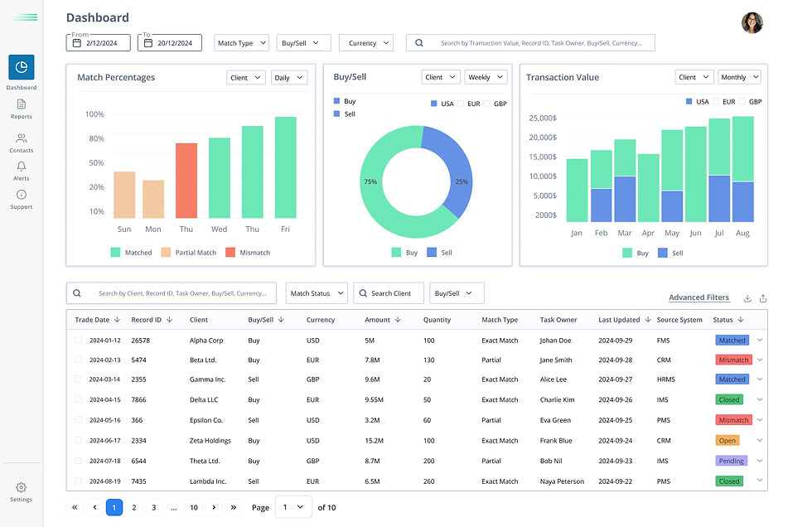
Task: Open Advanced Filters
Action: [700, 297]
